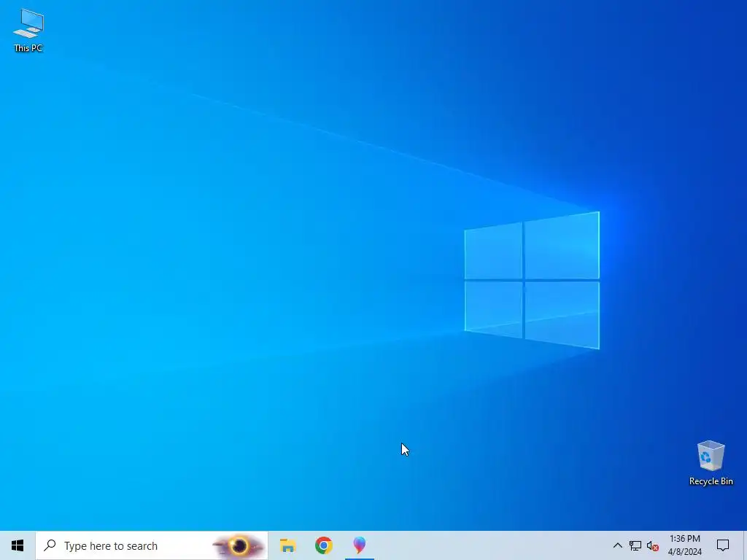The height and width of the screenshot is (560, 747).
Task: Open the running Maps pin app in the taskbar
Action: point(359,545)
